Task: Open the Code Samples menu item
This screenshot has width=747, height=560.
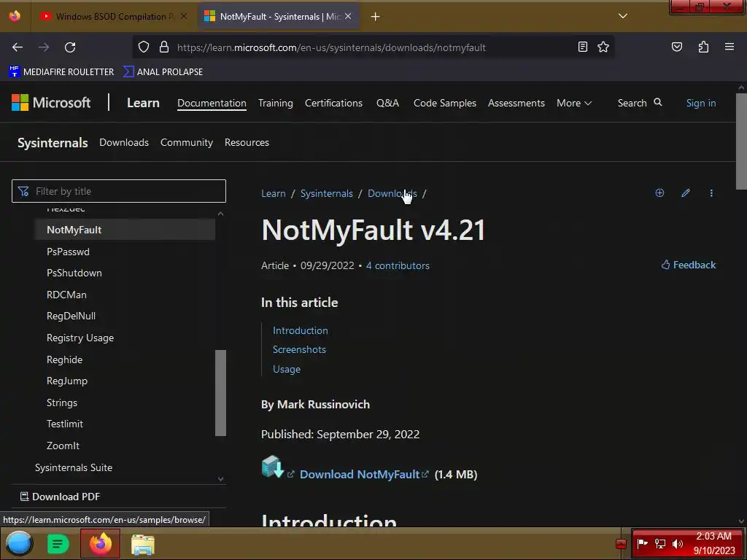Action: [x=444, y=103]
